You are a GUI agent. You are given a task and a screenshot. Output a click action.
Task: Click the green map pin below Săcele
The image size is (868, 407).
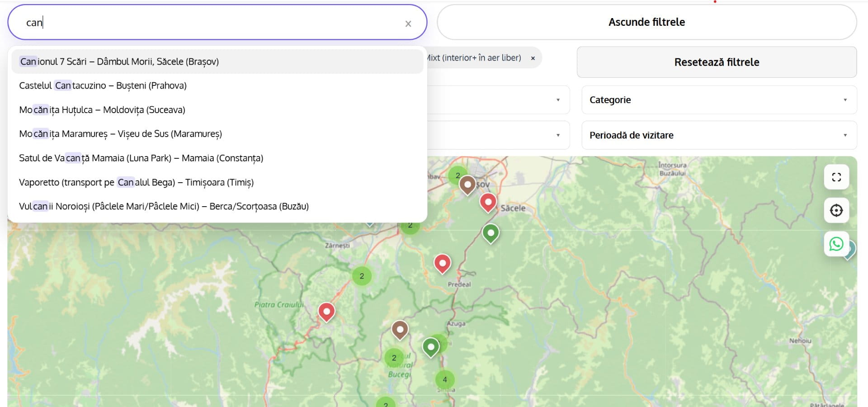491,233
